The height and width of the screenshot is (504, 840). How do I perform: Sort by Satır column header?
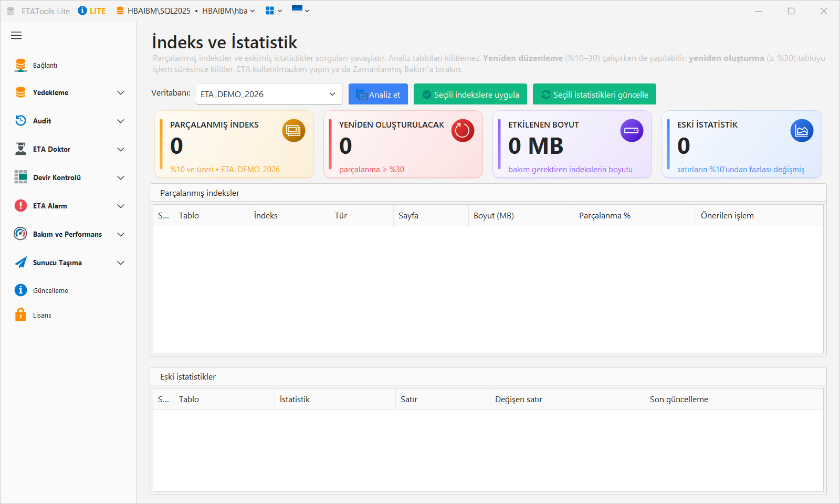click(443, 400)
